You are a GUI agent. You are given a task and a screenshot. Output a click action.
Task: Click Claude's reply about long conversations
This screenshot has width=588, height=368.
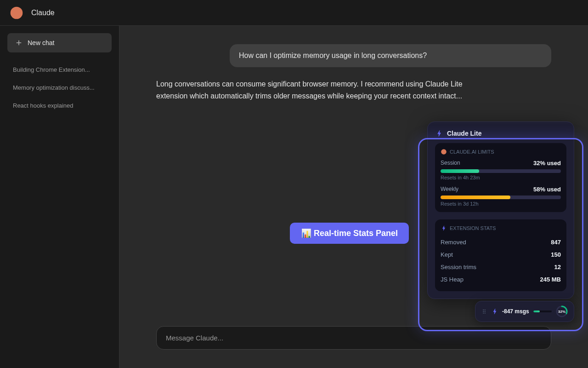(309, 90)
